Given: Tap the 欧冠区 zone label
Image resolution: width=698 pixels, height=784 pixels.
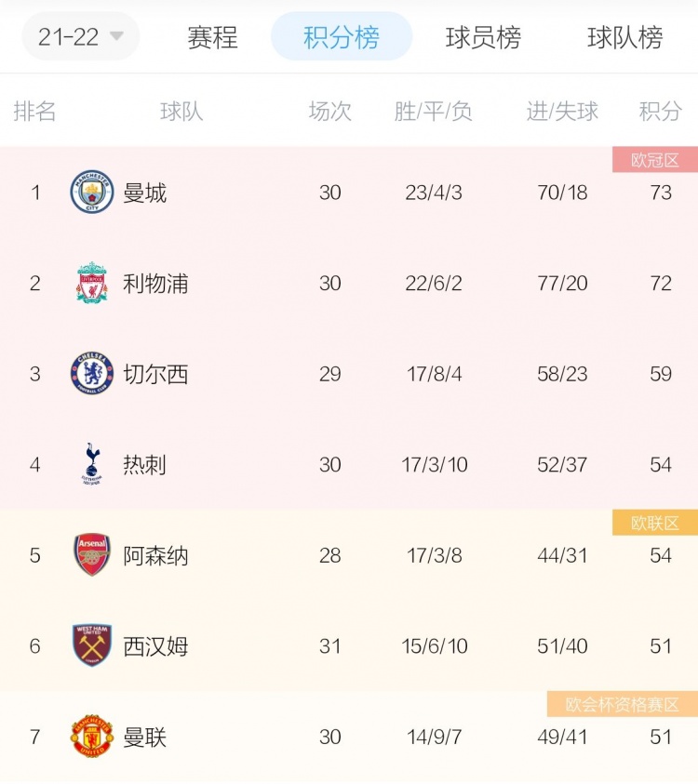Looking at the screenshot, I should click(655, 160).
